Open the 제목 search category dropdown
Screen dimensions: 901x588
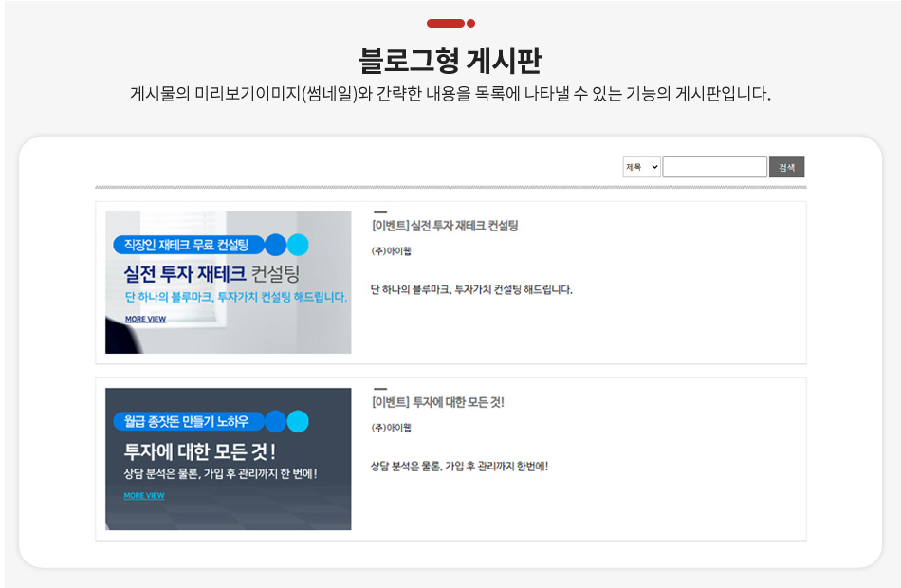click(641, 167)
